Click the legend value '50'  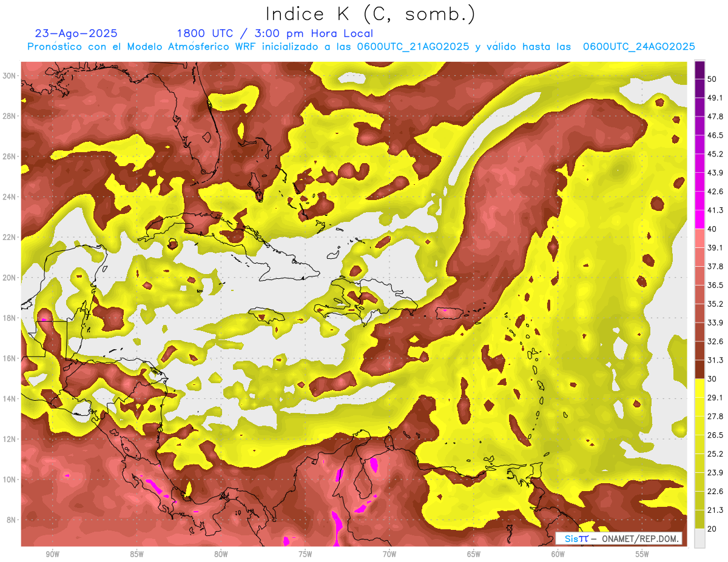[713, 79]
